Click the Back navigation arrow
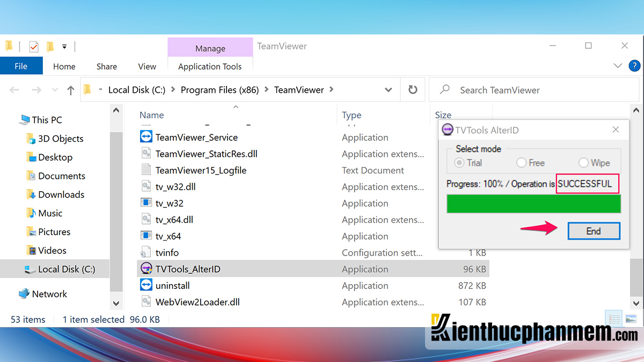This screenshot has height=362, width=644. point(15,90)
